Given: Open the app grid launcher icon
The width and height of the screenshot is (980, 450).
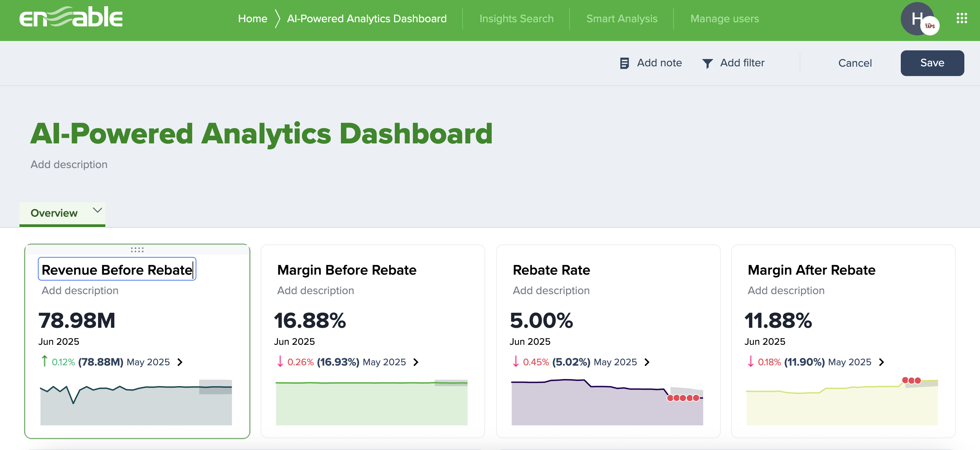Looking at the screenshot, I should (x=962, y=18).
